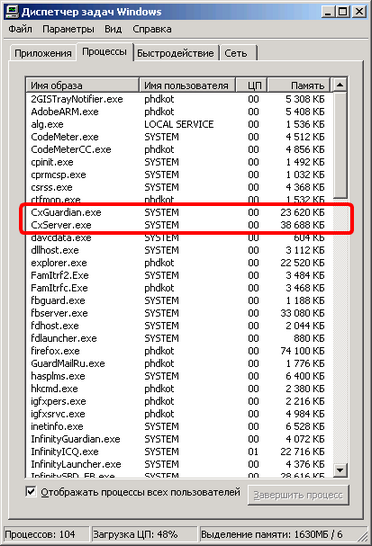Open the Файл menu
Viewport: 372px width, 546px height.
(20, 29)
